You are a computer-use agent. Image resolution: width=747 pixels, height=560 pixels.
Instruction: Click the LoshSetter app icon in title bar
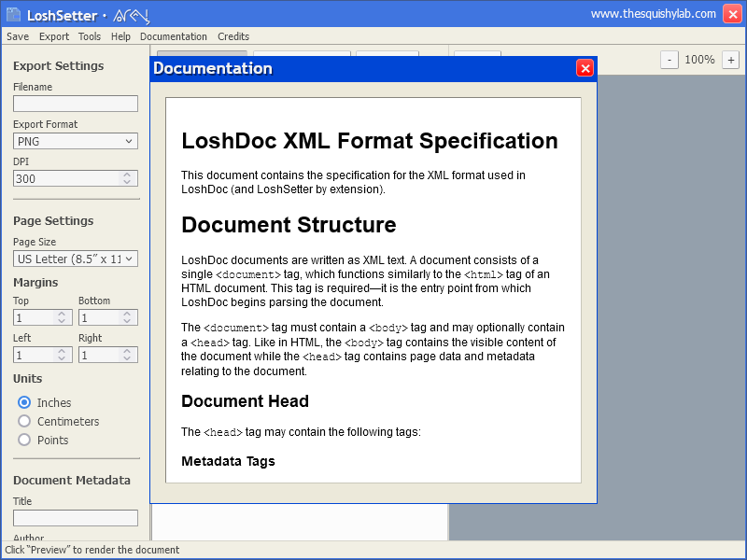[x=14, y=14]
